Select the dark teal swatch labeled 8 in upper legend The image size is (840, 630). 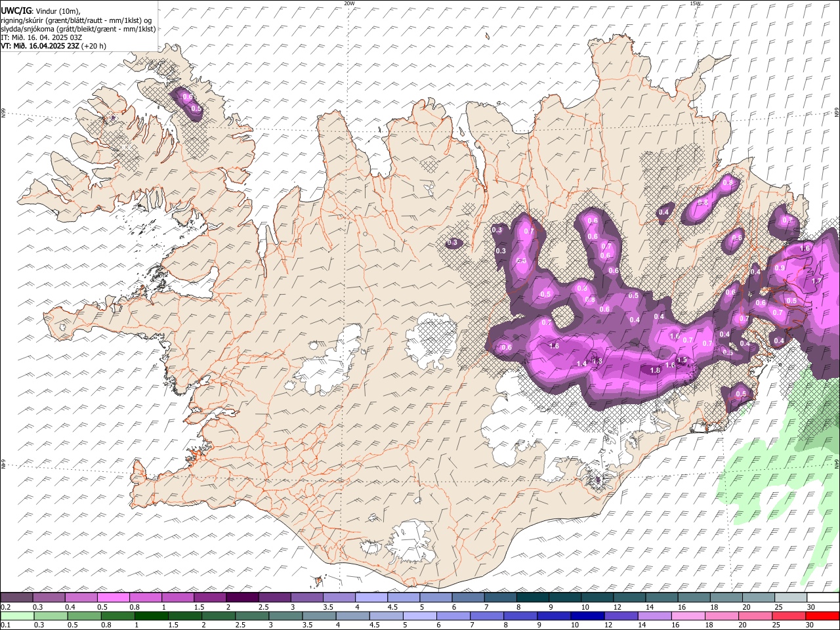pos(532,597)
